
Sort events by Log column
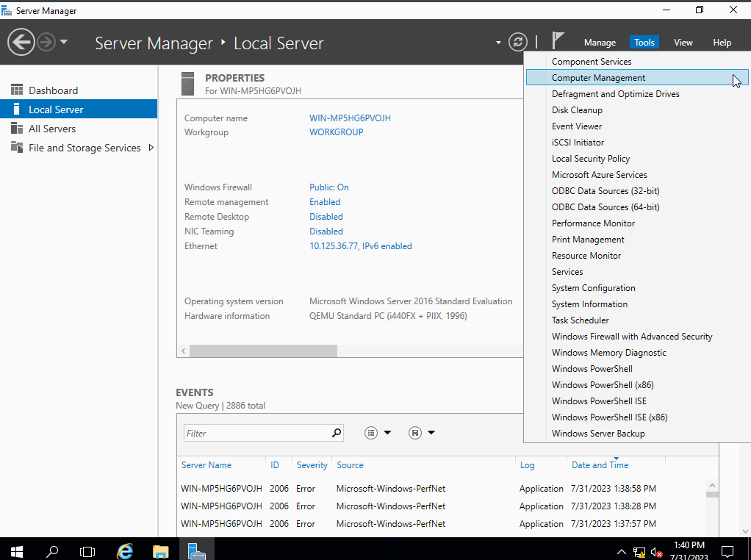coord(528,465)
